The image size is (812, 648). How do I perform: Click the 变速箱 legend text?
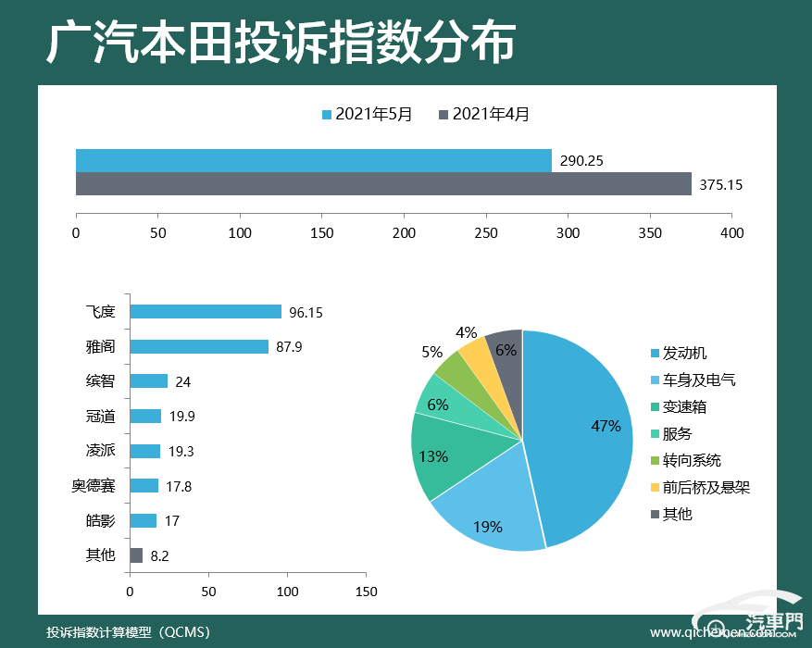684,406
